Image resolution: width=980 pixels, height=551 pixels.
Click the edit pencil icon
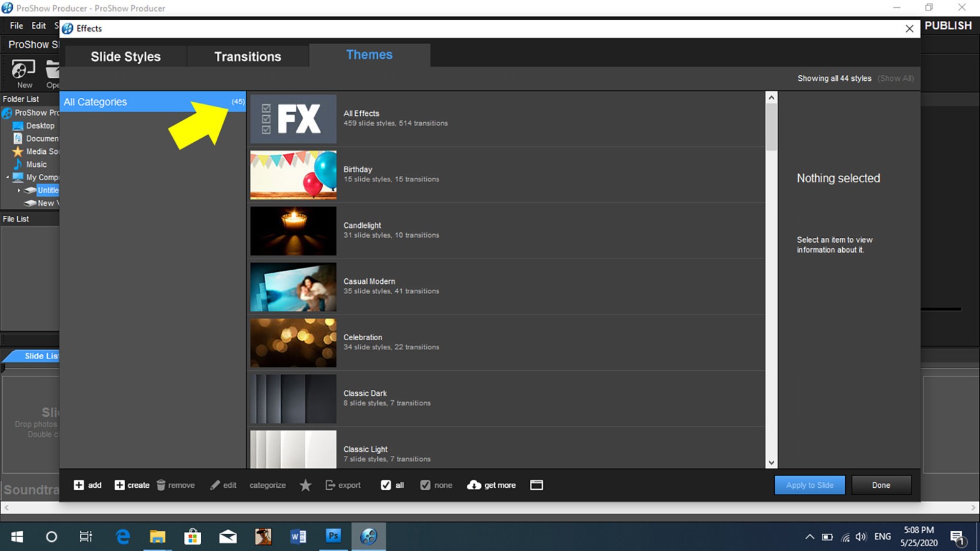215,485
